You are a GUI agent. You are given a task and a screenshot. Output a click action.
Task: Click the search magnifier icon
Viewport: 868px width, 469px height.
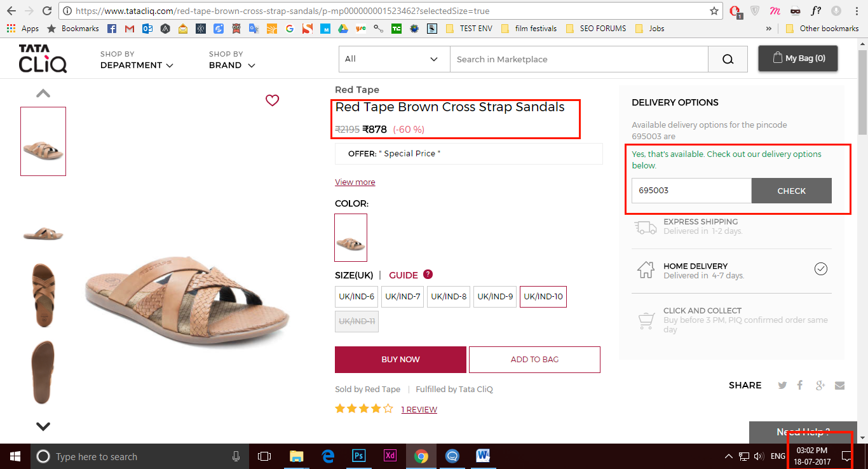pyautogui.click(x=728, y=59)
